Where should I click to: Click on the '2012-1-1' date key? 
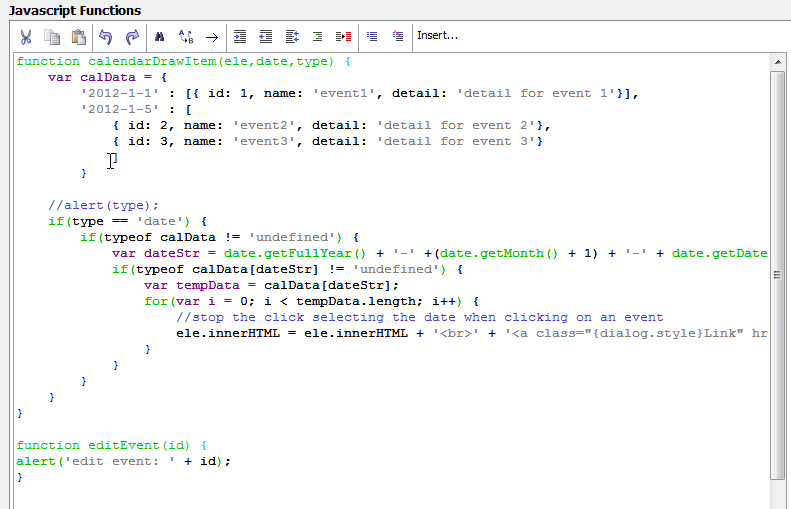click(x=120, y=93)
